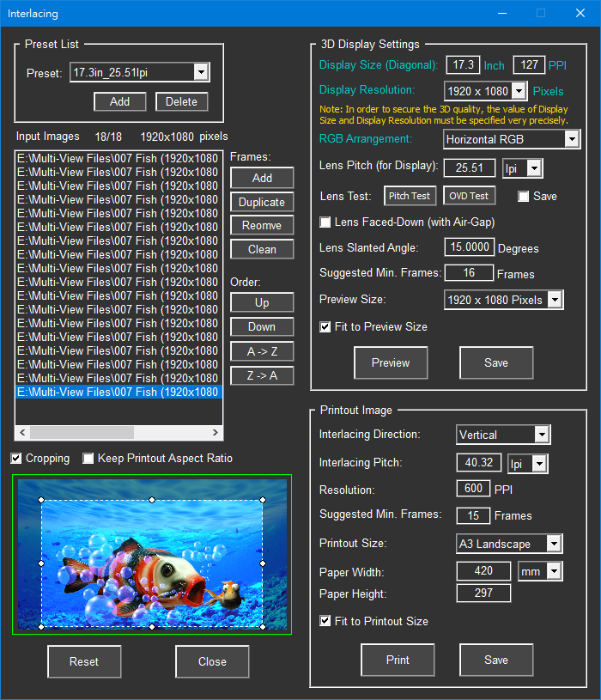Click the bottom-left crop handle
This screenshot has height=700, width=601.
coord(41,627)
